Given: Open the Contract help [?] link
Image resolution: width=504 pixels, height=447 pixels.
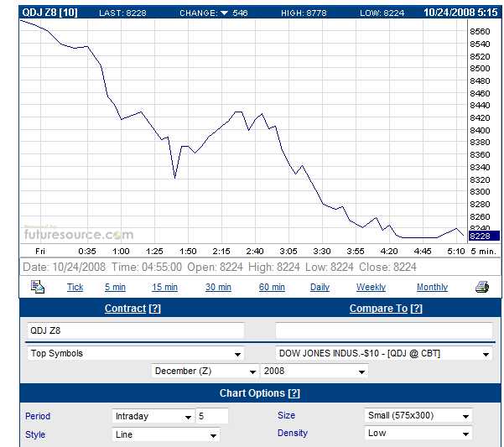Looking at the screenshot, I should (154, 309).
